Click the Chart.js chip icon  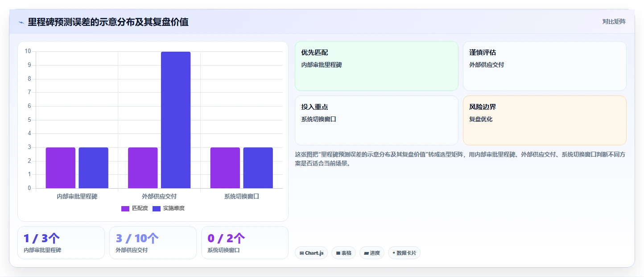pos(302,253)
